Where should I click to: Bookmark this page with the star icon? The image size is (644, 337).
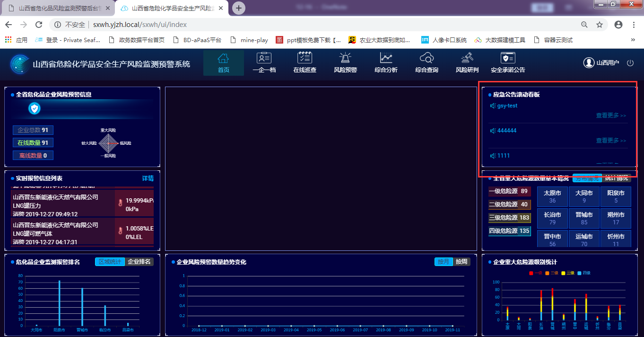[600, 25]
